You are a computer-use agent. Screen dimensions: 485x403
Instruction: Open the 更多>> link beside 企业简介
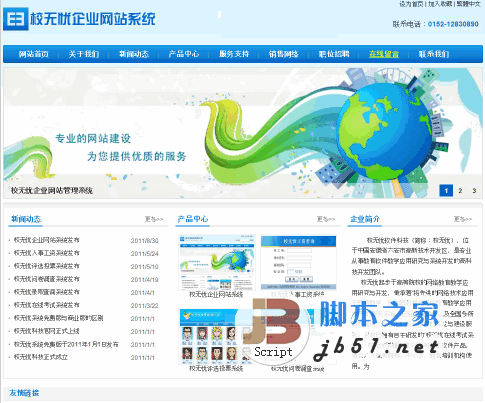click(463, 219)
